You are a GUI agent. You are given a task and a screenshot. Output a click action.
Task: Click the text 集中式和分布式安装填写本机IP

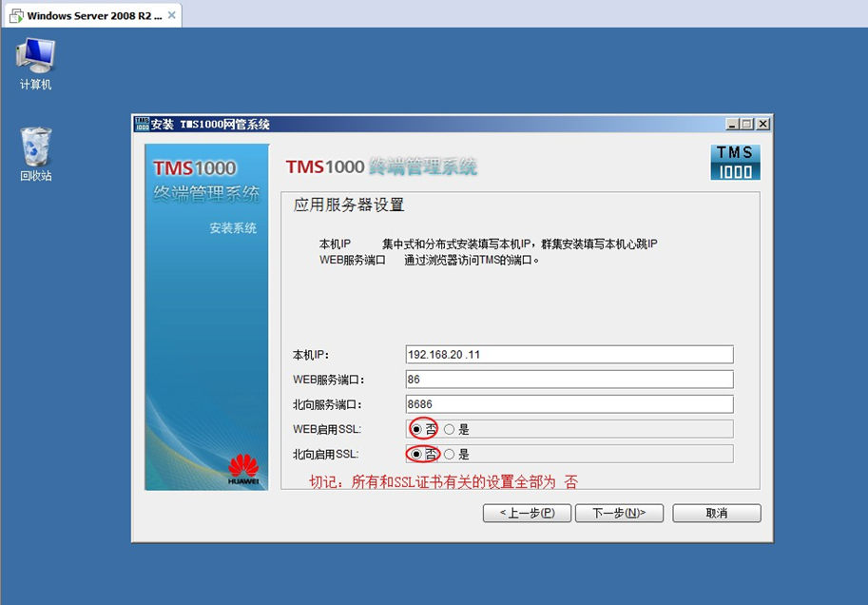455,244
